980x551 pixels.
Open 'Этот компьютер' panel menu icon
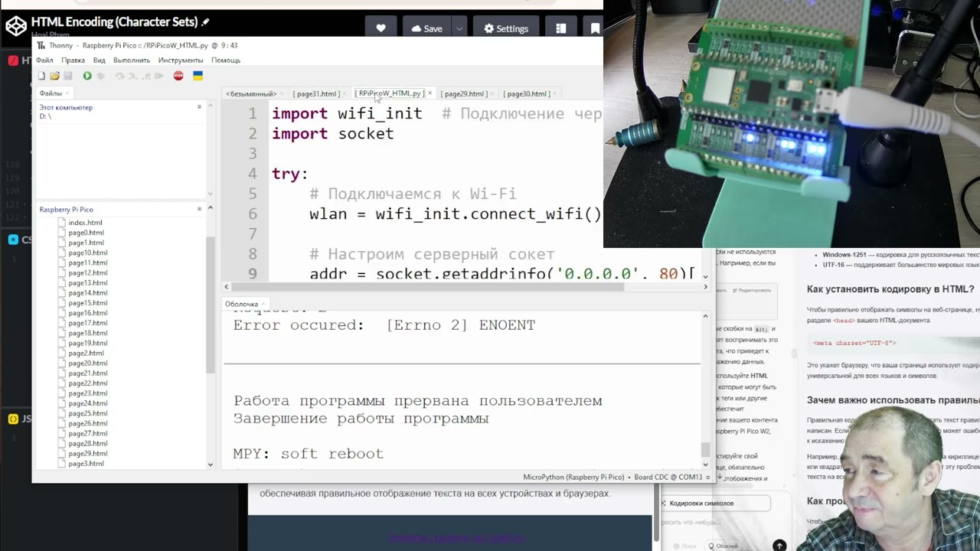point(199,107)
